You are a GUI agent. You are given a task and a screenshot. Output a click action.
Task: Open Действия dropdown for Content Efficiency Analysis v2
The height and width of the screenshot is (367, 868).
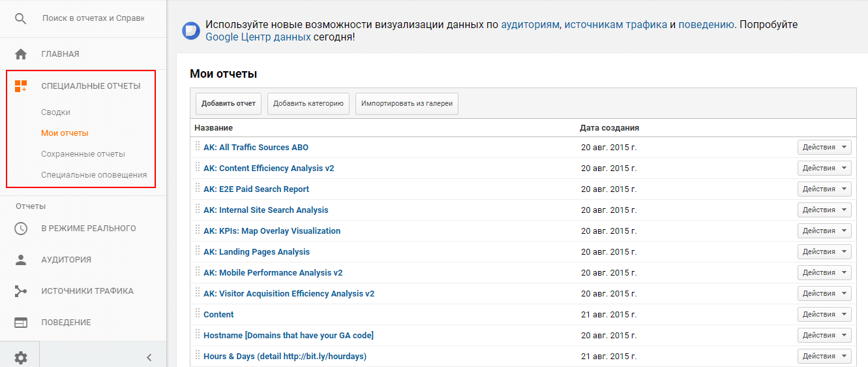(824, 168)
